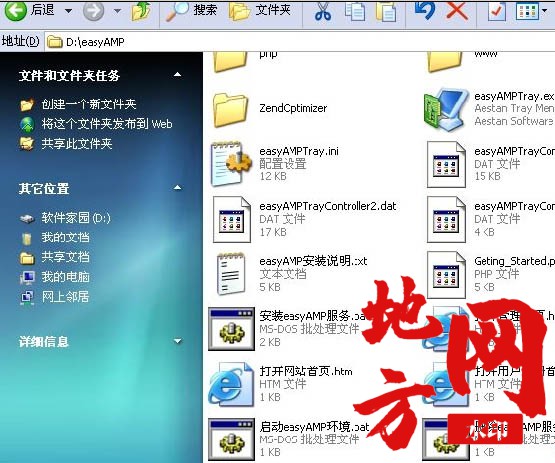The height and width of the screenshot is (463, 555).
Task: Click the Up folder toolbar icon
Action: point(141,11)
